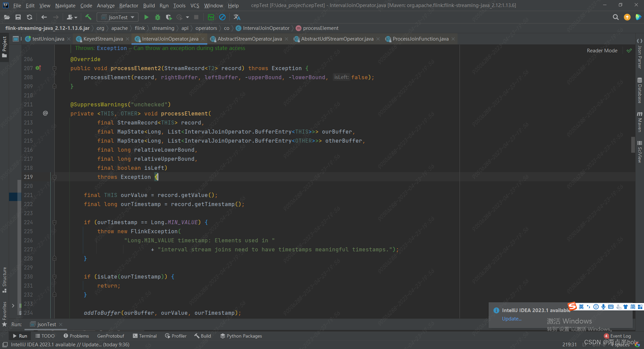Open the File menu
This screenshot has height=349, width=644.
click(17, 5)
